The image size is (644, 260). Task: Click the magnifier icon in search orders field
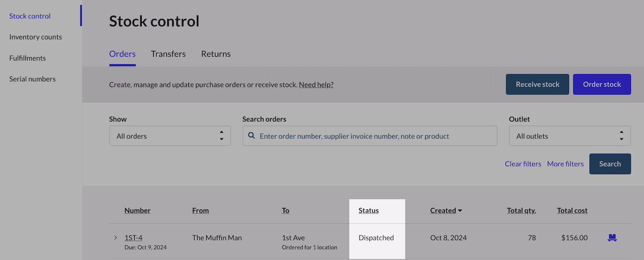252,136
